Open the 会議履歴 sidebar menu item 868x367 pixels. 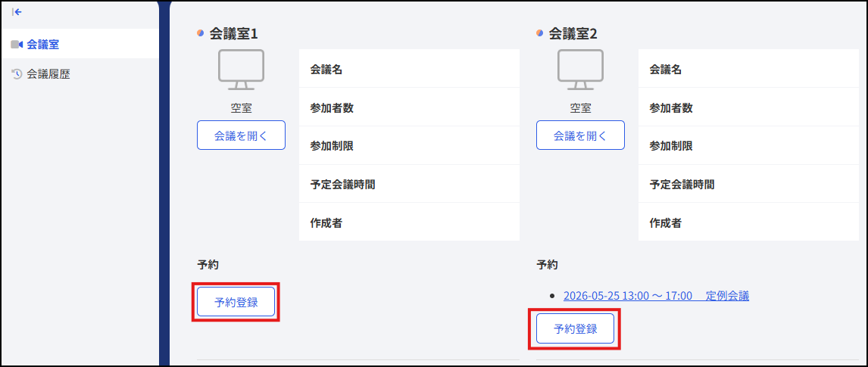pyautogui.click(x=80, y=73)
